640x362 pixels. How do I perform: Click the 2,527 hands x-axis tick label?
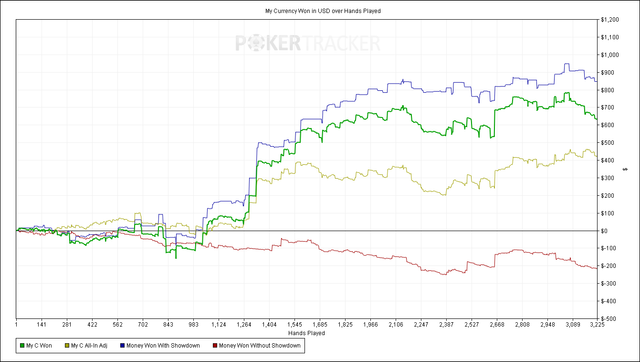pos(472,325)
